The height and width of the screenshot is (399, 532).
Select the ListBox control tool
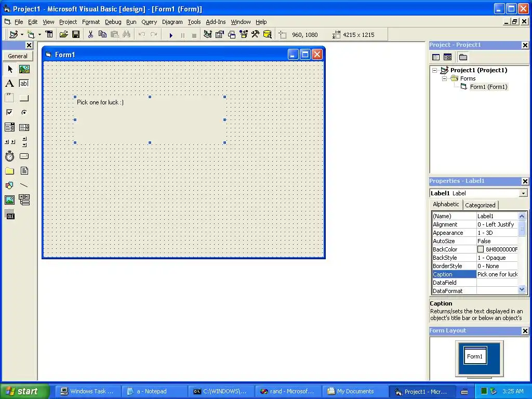[24, 127]
